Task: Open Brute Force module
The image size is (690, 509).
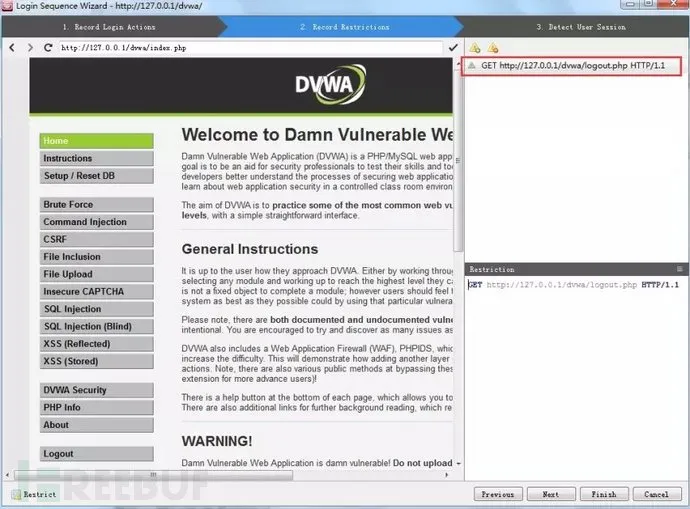Action: click(96, 205)
